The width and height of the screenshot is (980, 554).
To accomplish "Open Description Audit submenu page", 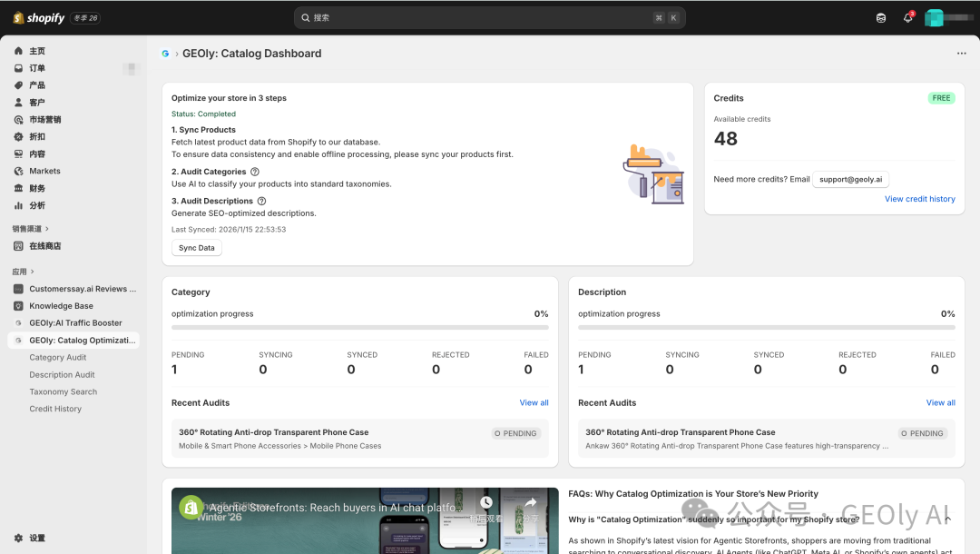I will coord(62,374).
